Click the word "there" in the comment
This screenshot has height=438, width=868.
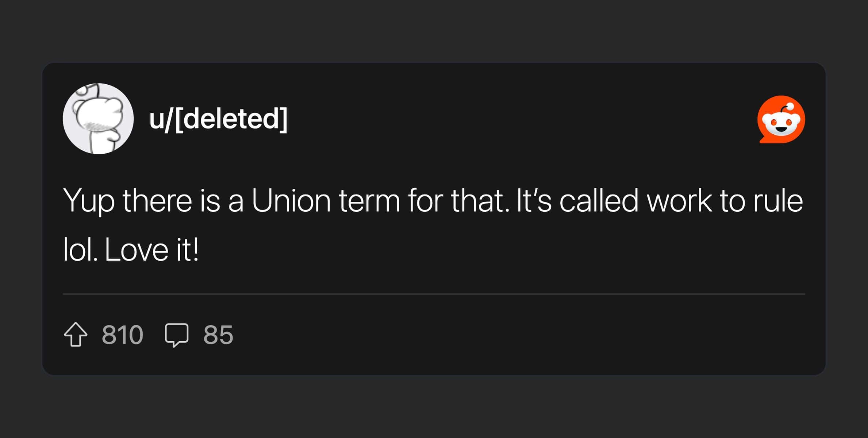(157, 200)
